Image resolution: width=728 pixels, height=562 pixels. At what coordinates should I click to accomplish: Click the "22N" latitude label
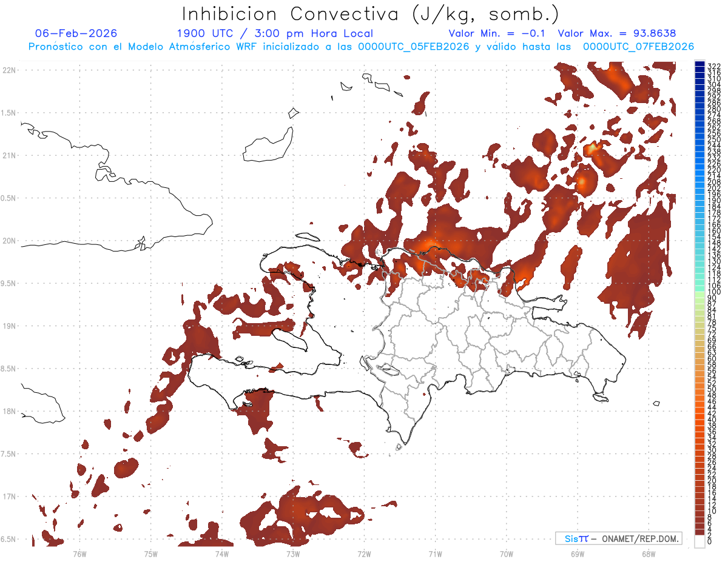click(x=9, y=70)
